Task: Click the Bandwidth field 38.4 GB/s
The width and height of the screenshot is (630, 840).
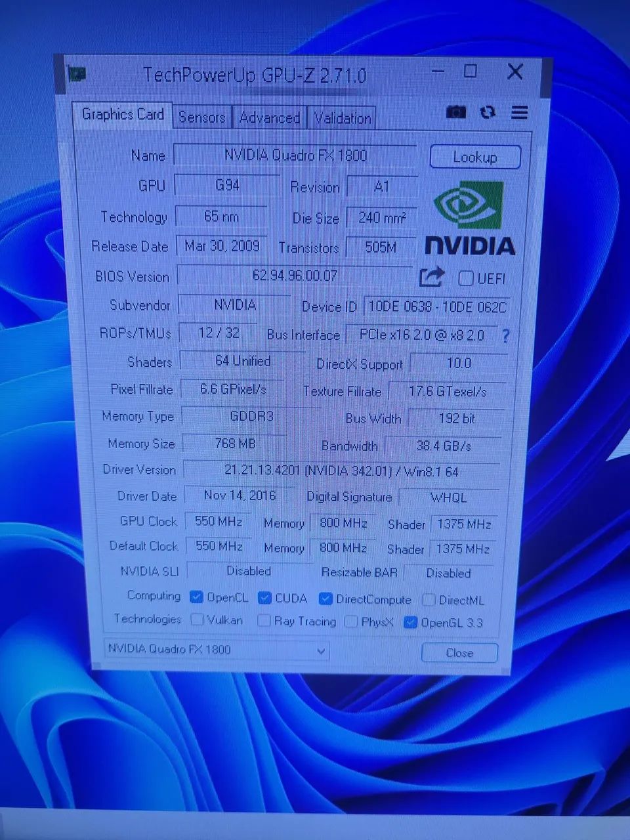Action: pyautogui.click(x=444, y=446)
